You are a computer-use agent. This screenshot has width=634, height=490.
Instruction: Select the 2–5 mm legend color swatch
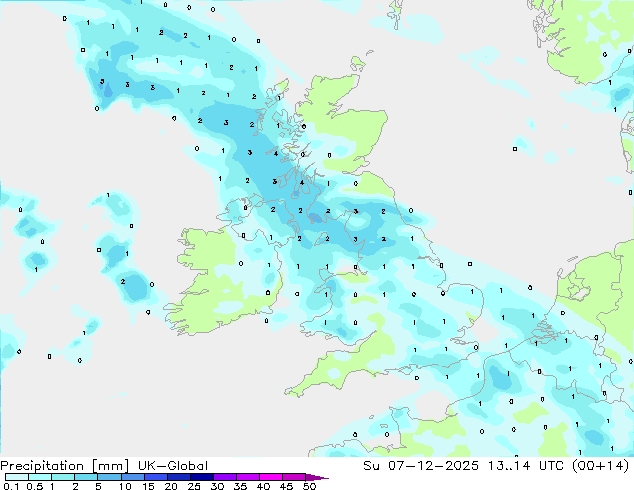point(86,477)
